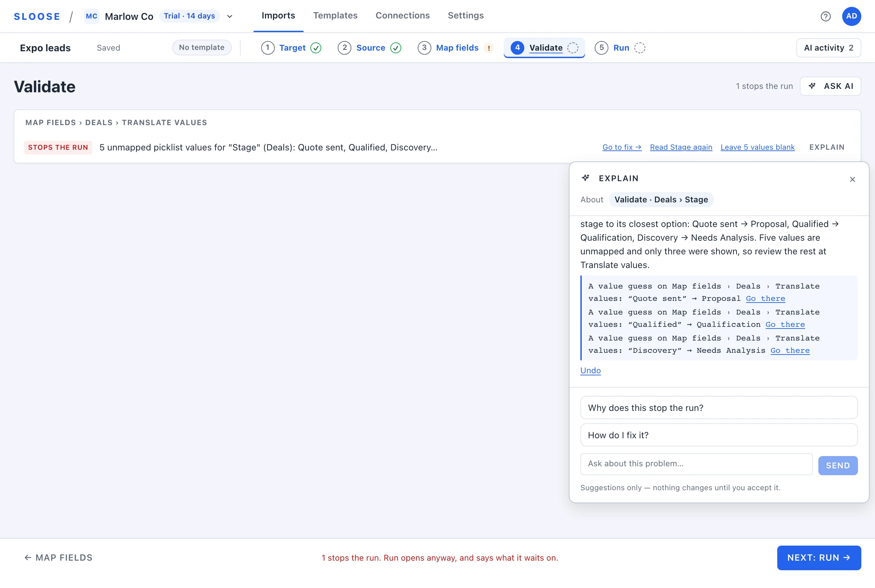The width and height of the screenshot is (875, 588).
Task: Close the Explain panel
Action: (x=852, y=179)
